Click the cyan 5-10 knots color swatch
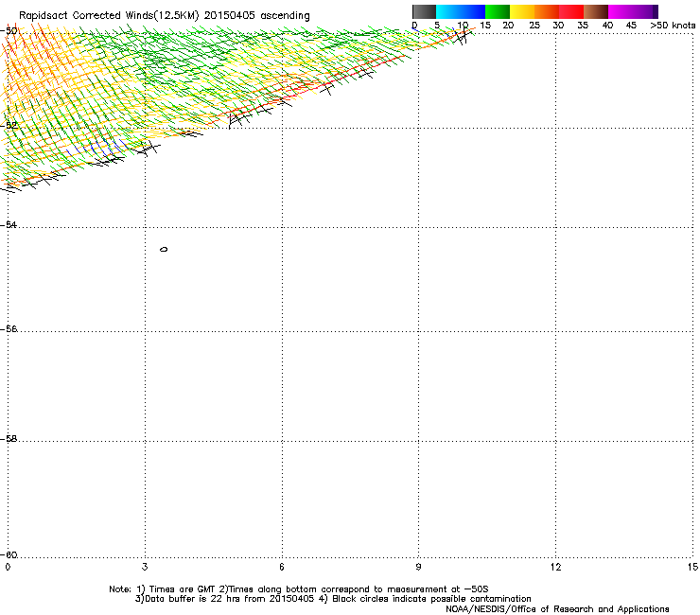This screenshot has height=615, width=700. [448, 11]
